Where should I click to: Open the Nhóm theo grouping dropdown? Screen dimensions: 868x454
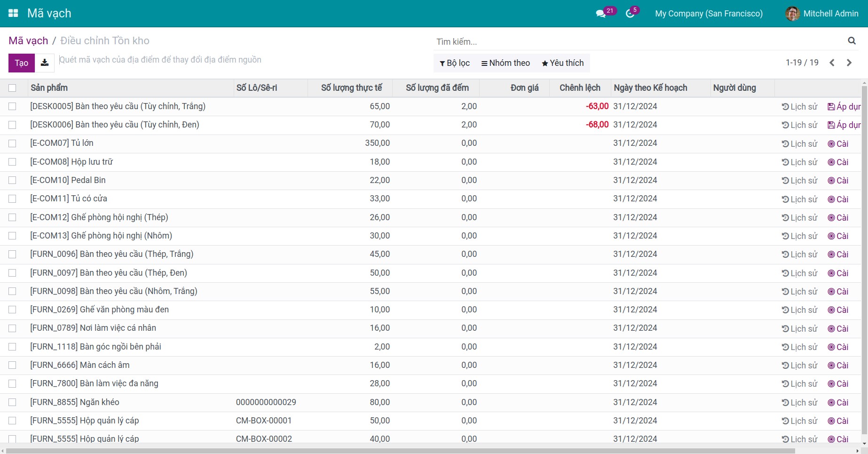click(505, 63)
